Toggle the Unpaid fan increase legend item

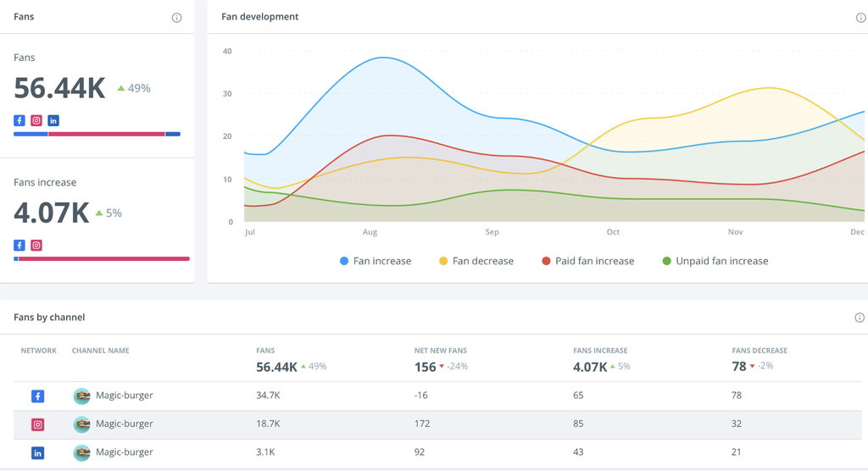715,261
